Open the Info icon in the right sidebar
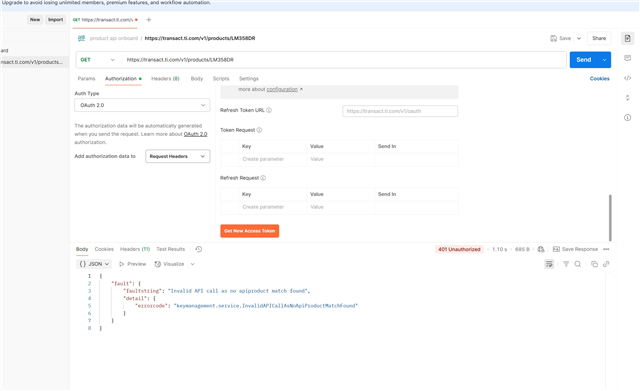 click(x=627, y=118)
